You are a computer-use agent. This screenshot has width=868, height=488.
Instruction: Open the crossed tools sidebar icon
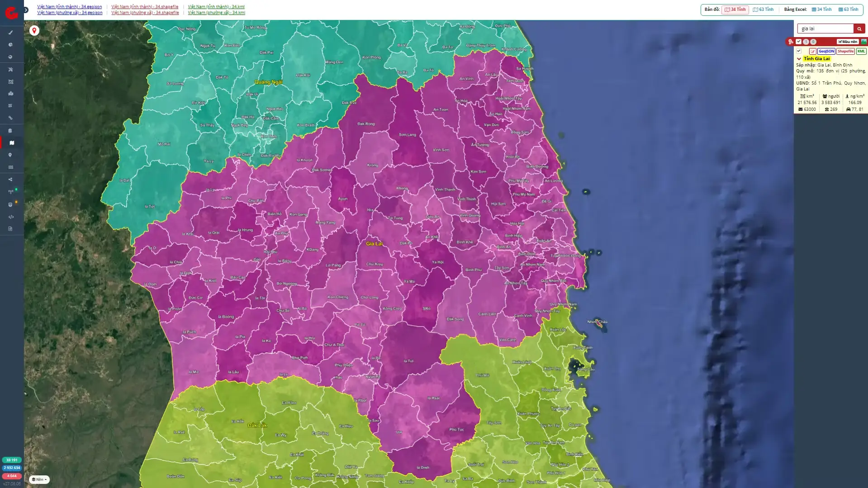coord(10,69)
